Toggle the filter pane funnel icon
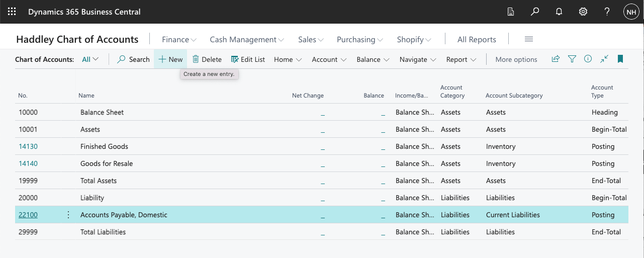The height and width of the screenshot is (258, 644). 572,59
